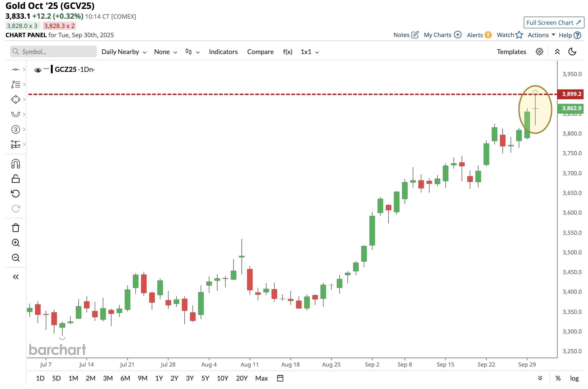Screen dimensions: 588x389
Task: Toggle percent scale on price axis
Action: [x=558, y=378]
